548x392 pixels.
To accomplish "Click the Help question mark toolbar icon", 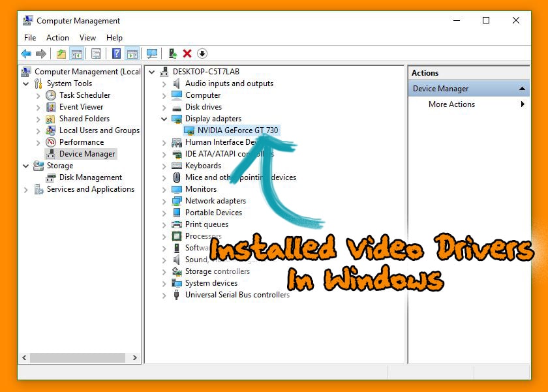I will click(x=116, y=53).
